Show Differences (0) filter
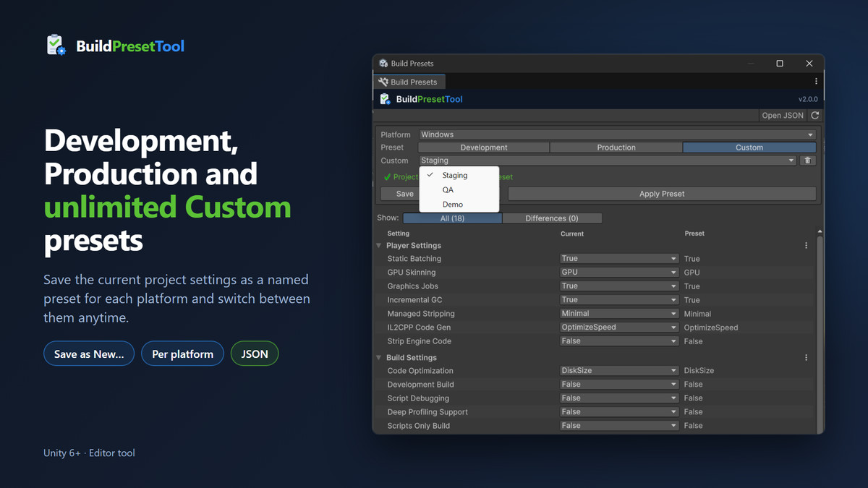 pyautogui.click(x=552, y=218)
